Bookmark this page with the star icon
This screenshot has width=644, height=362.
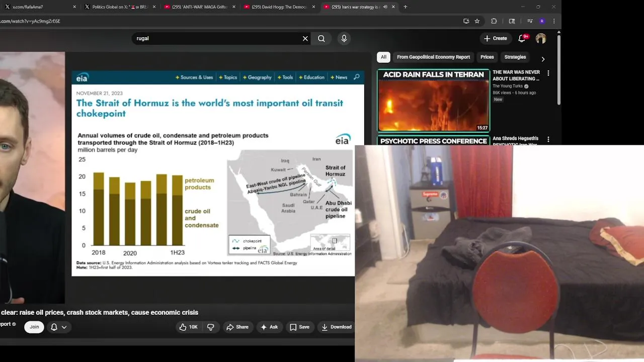pyautogui.click(x=477, y=21)
